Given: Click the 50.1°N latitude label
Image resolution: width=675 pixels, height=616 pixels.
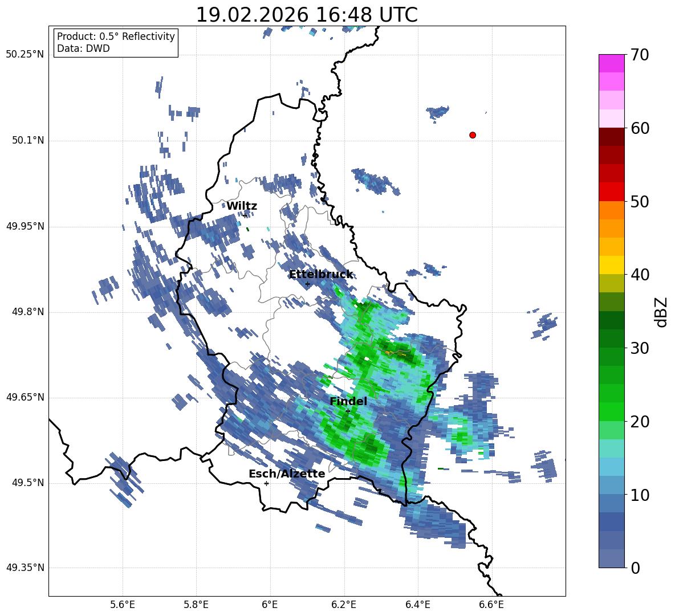Looking at the screenshot, I should point(28,140).
